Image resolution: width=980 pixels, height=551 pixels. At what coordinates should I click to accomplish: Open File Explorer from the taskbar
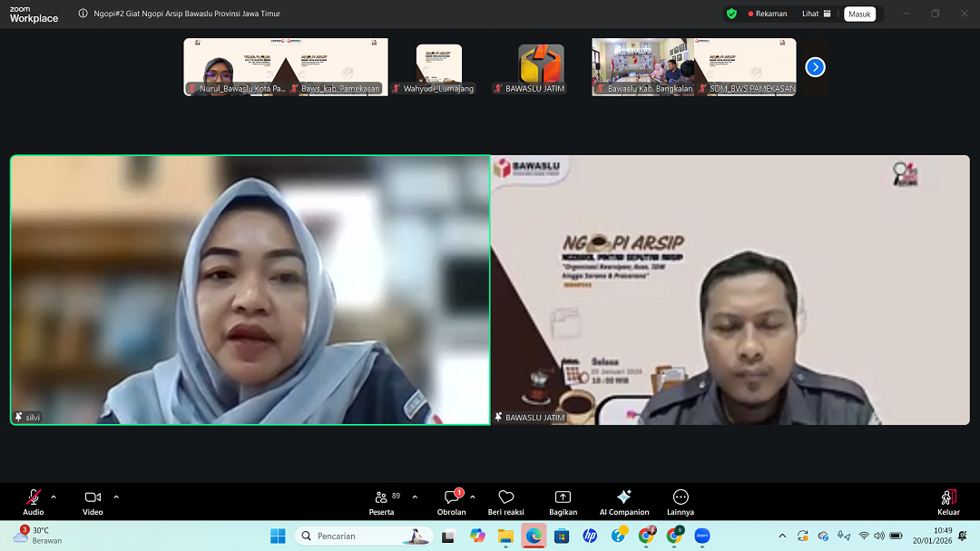pyautogui.click(x=505, y=536)
